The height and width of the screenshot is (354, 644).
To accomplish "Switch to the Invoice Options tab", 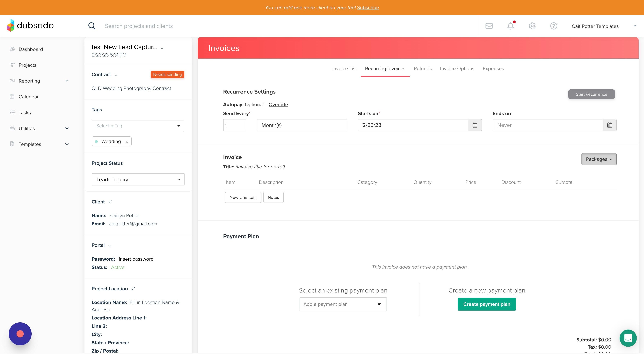I will click(457, 69).
